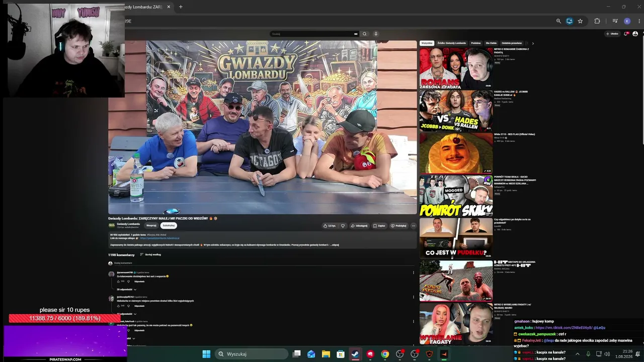Viewport: 644px width, 362px height.
Task: Open the Windows Start menu
Action: (x=206, y=354)
